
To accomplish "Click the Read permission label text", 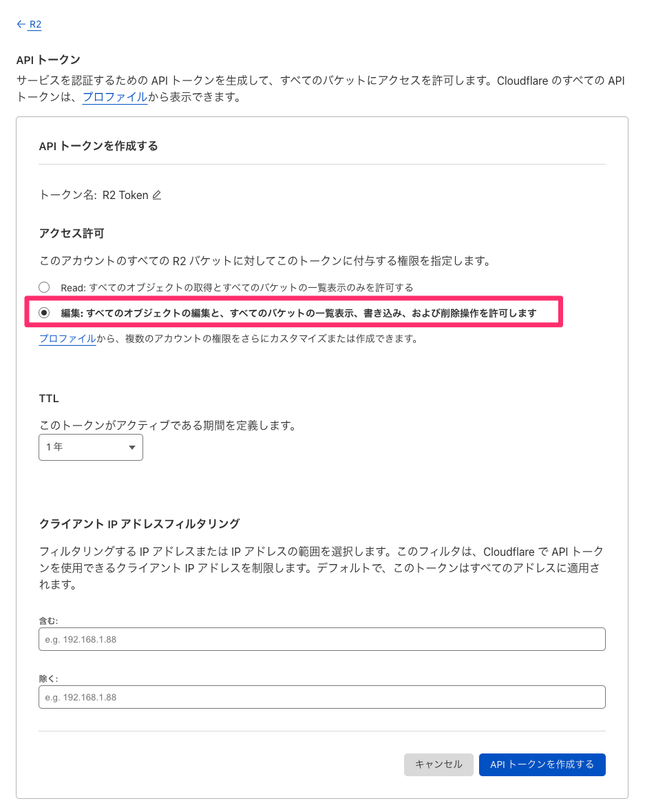I will pos(237,287).
